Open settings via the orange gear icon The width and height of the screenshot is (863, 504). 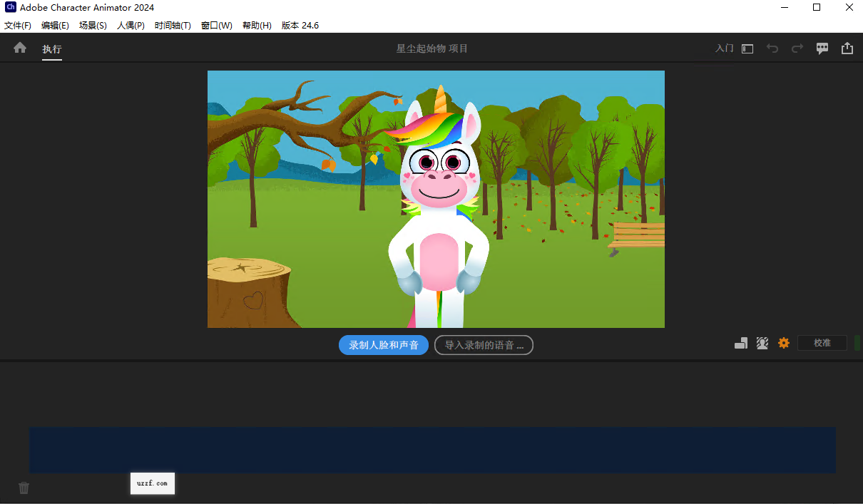click(784, 343)
